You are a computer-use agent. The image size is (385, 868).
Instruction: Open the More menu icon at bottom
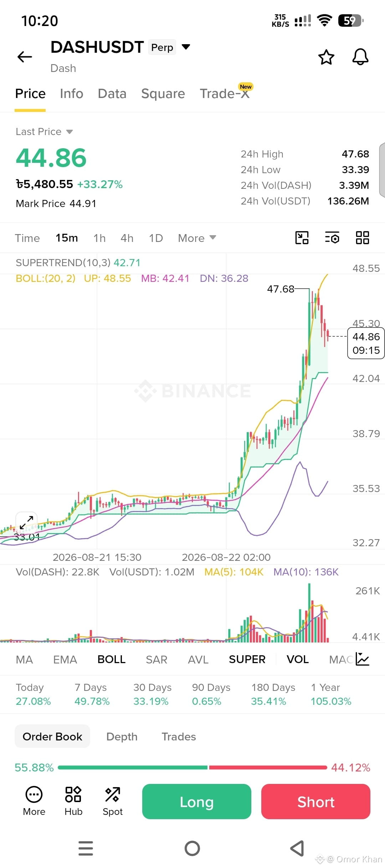click(x=34, y=801)
